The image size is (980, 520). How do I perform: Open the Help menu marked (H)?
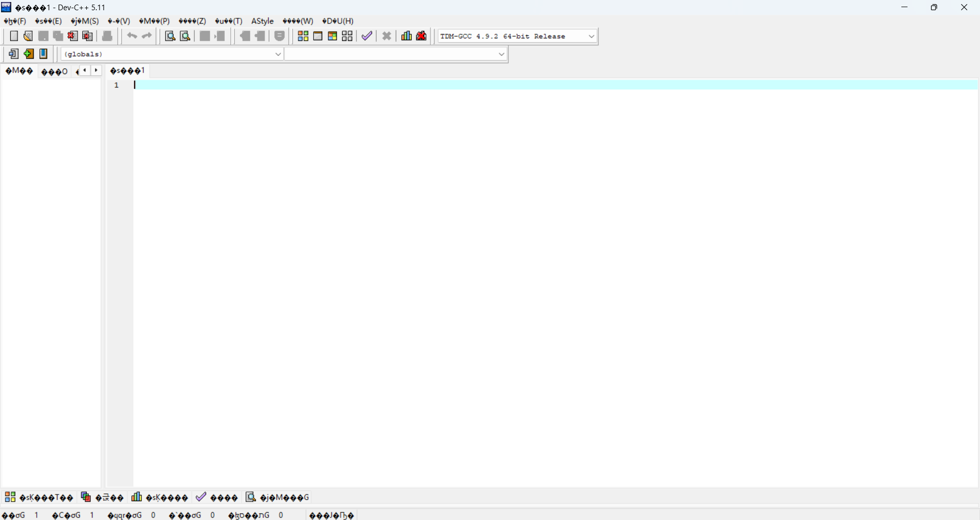pos(338,21)
